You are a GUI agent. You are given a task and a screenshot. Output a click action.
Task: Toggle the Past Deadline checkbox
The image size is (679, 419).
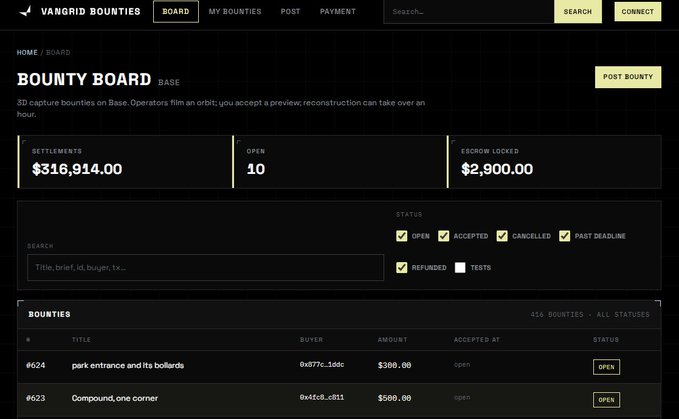(x=565, y=236)
